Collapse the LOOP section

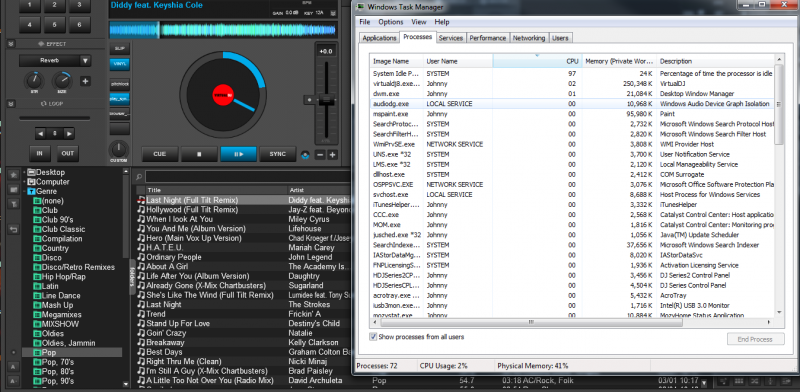point(11,104)
